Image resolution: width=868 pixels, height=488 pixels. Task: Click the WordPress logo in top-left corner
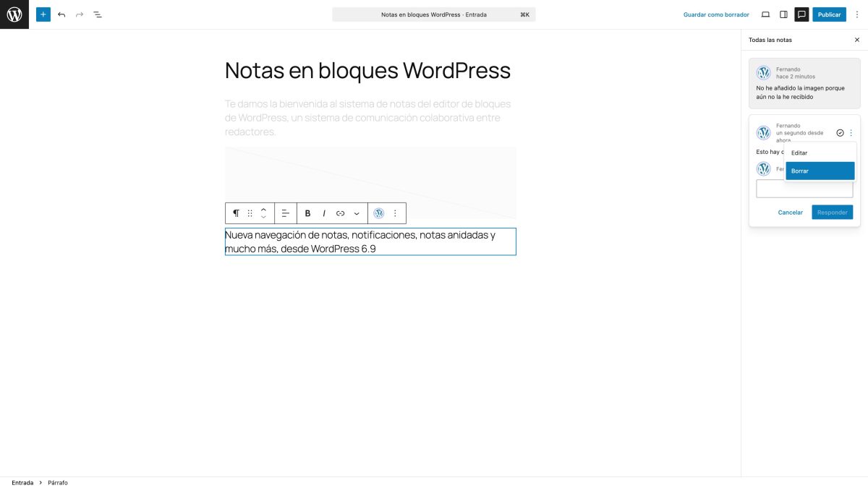click(14, 14)
